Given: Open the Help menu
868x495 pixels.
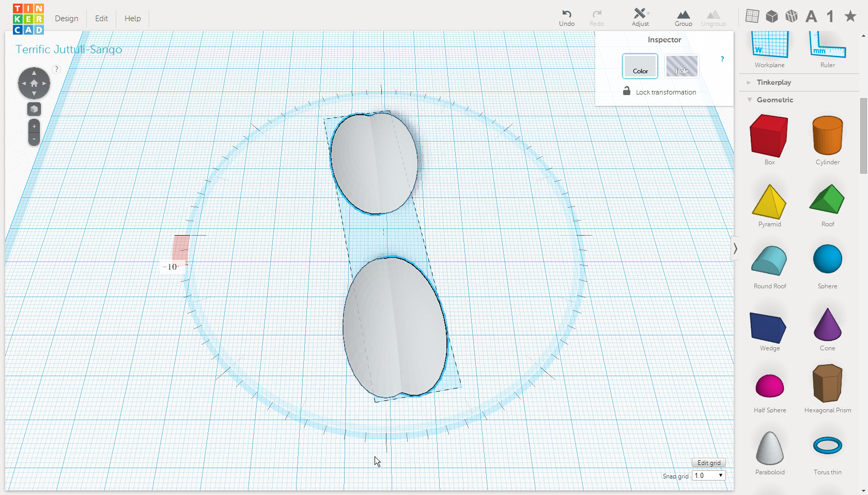Looking at the screenshot, I should tap(132, 19).
